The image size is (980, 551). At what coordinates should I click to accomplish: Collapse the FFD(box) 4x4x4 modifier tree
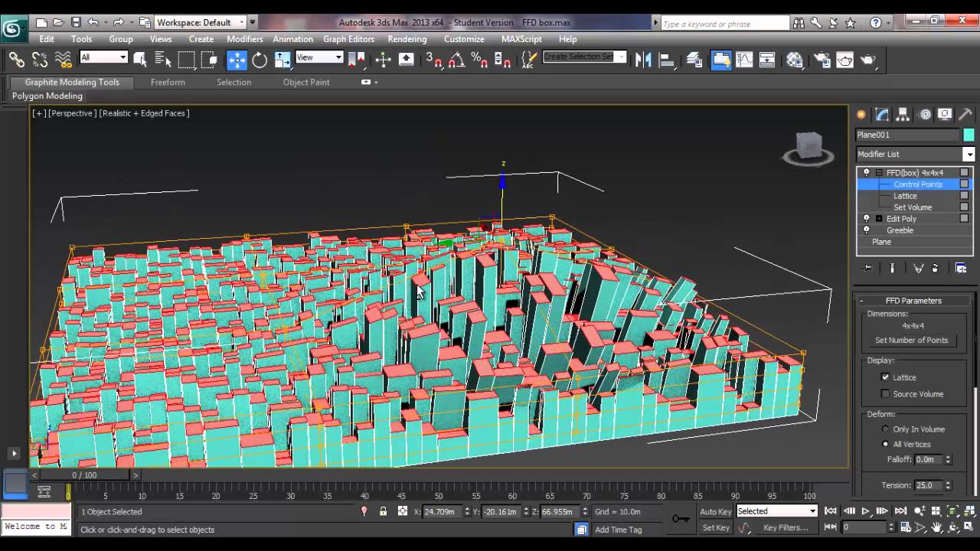879,173
